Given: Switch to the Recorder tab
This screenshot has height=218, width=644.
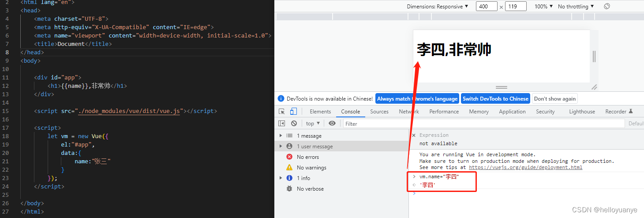Looking at the screenshot, I should pyautogui.click(x=619, y=112).
